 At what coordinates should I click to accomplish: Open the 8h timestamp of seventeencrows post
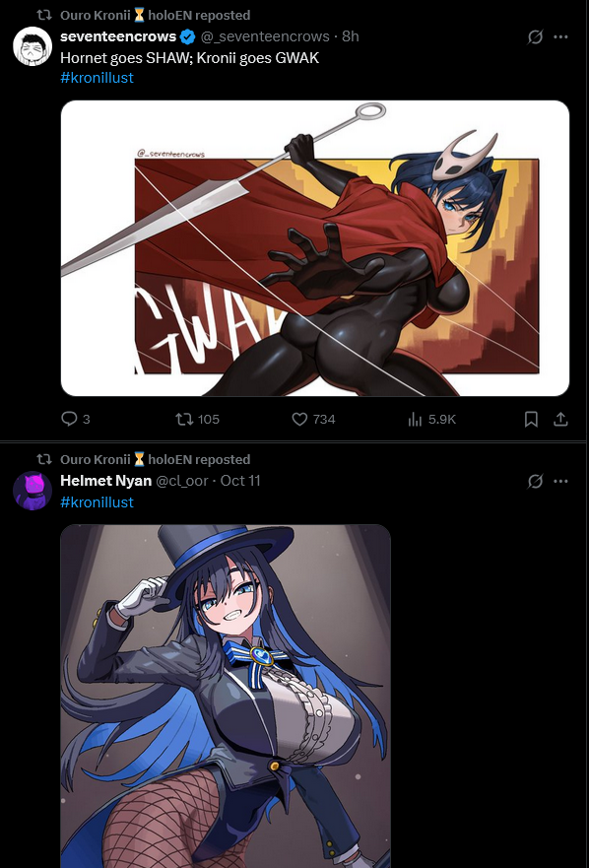pos(351,36)
